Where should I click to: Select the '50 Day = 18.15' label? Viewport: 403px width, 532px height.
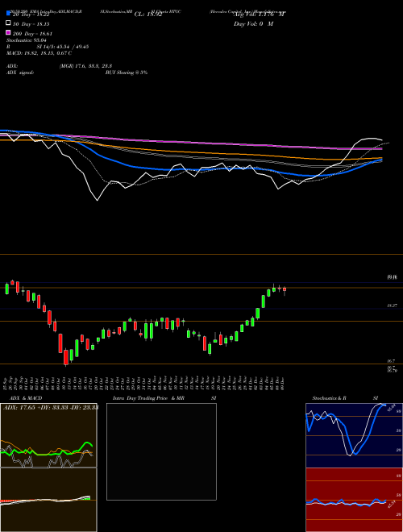[x=32, y=24]
